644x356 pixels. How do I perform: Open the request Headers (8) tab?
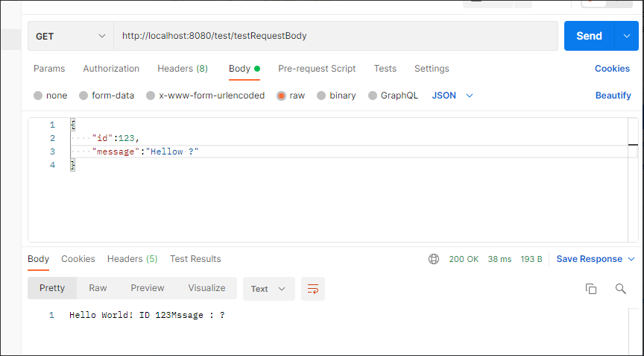point(183,69)
